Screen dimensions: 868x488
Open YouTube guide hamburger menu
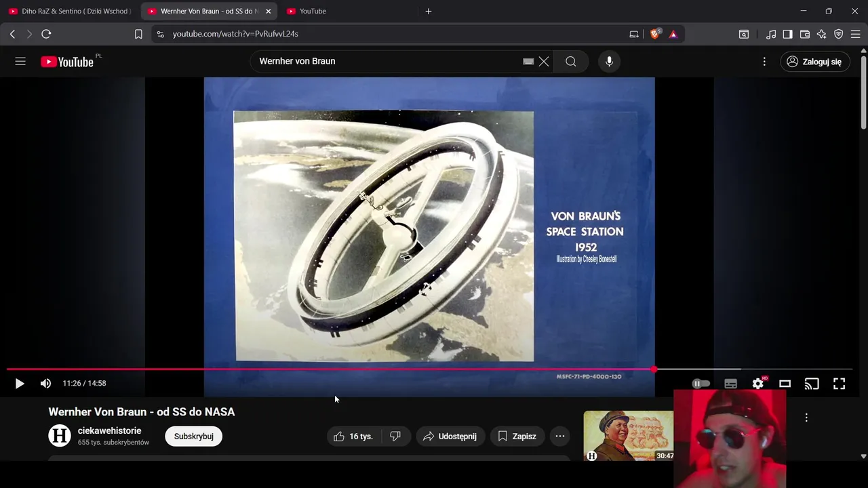[20, 62]
